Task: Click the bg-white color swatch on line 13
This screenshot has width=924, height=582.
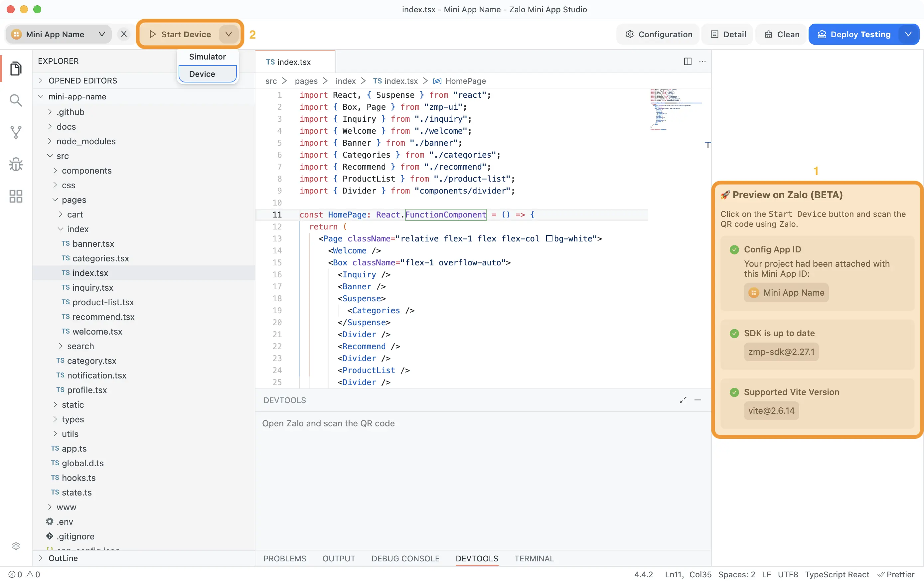Action: click(549, 239)
